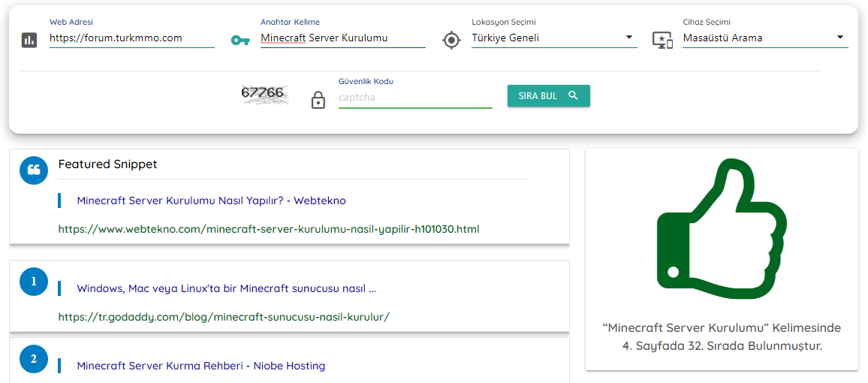
Task: Click the green thumbs-up image
Action: tap(722, 228)
